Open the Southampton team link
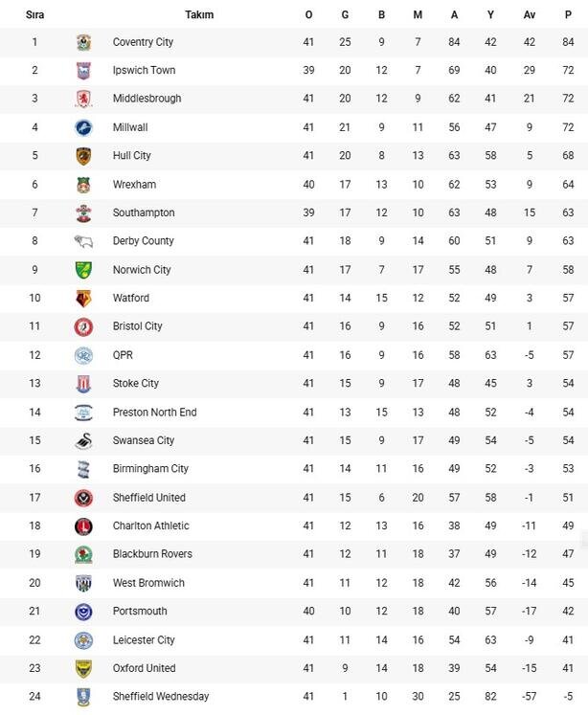The image size is (588, 715). 144,212
